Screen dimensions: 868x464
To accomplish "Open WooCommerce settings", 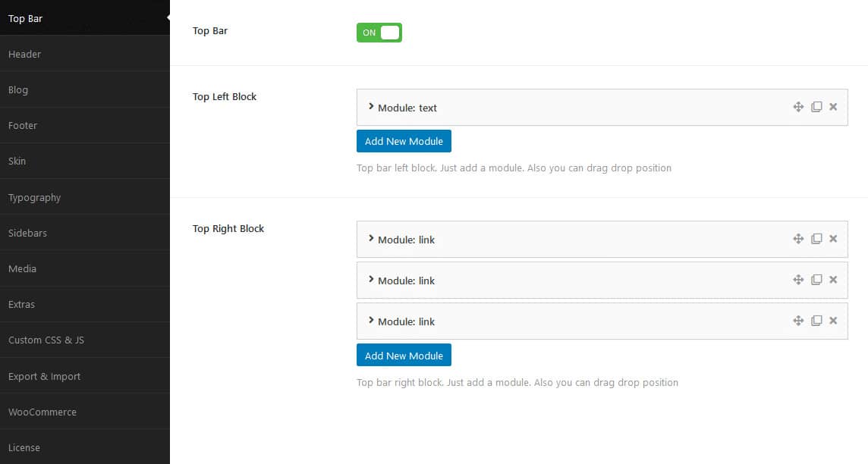I will (x=85, y=412).
